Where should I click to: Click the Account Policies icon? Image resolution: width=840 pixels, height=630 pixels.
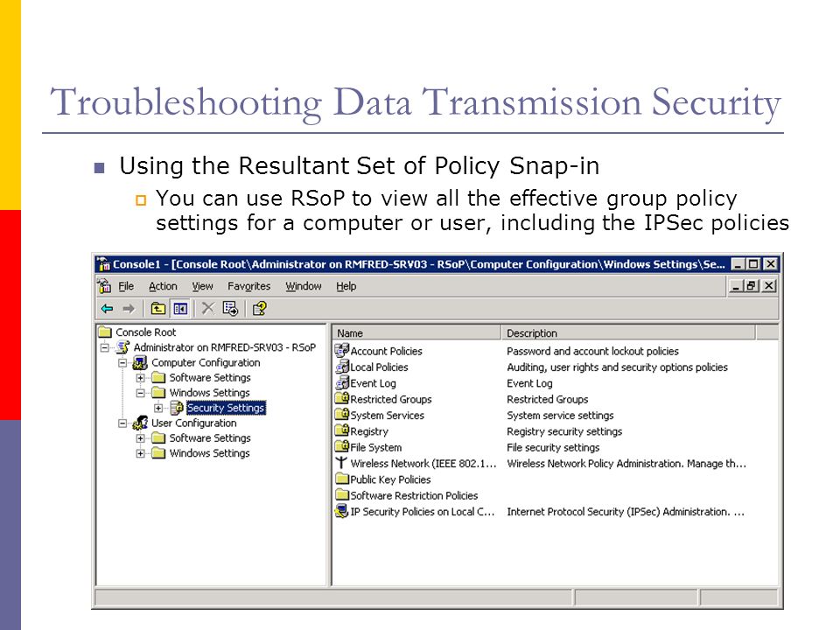coord(342,351)
